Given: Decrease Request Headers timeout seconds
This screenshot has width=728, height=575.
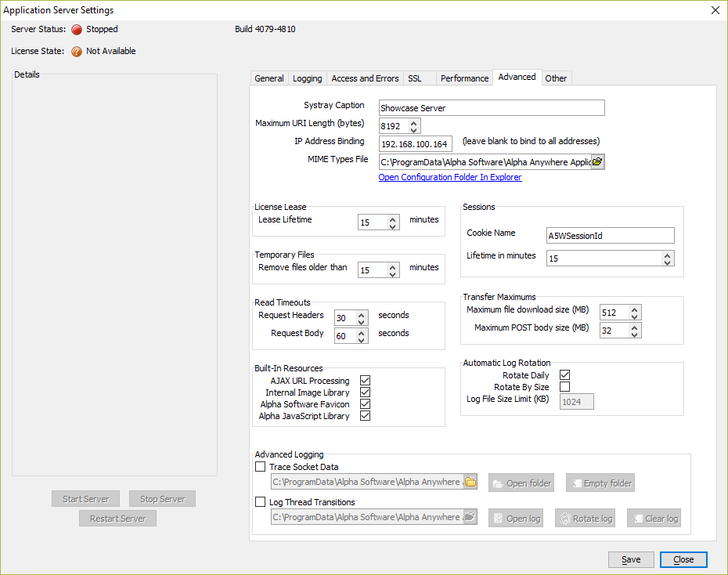Looking at the screenshot, I should (x=361, y=321).
